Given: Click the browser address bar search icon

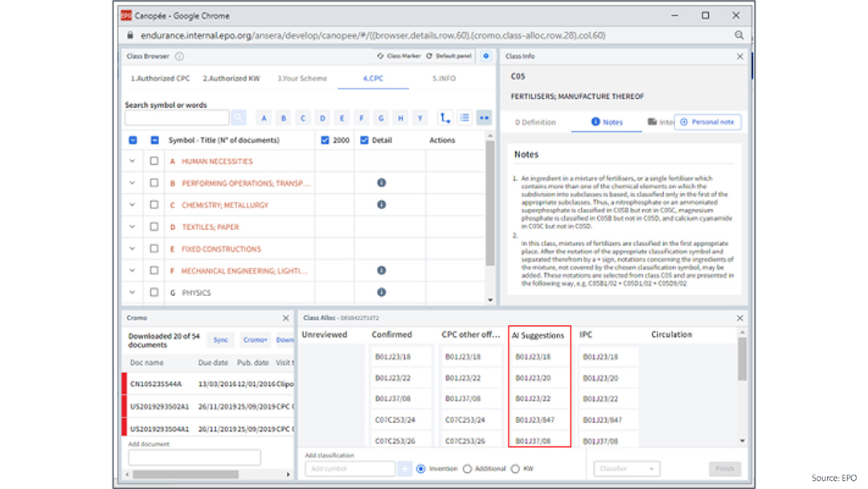Looking at the screenshot, I should pos(739,35).
